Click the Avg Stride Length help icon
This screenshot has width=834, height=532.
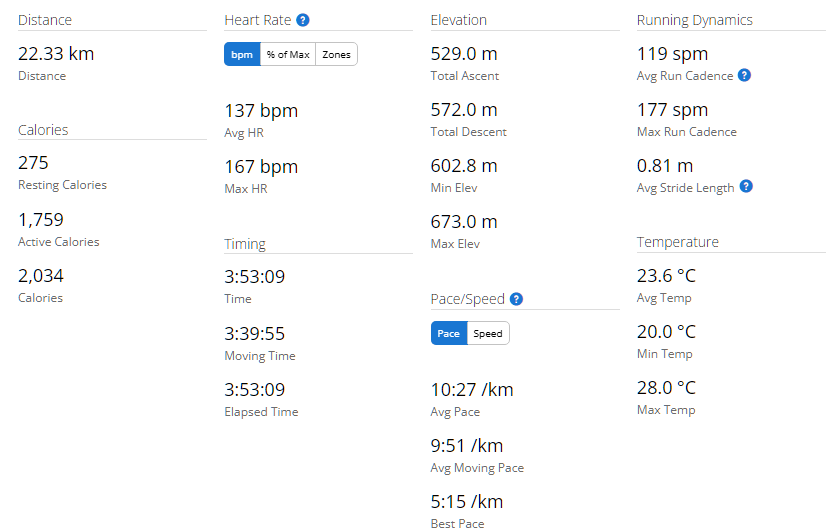pyautogui.click(x=746, y=187)
